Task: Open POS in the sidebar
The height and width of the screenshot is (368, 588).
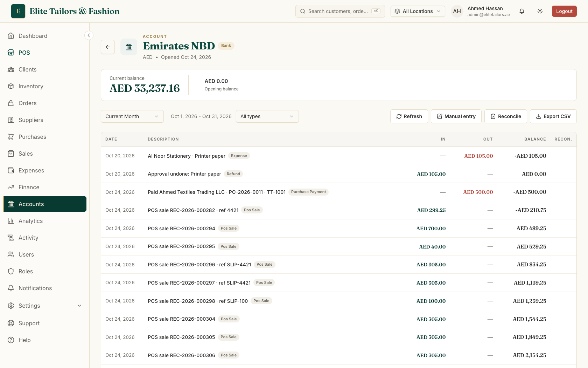Action: point(45,53)
